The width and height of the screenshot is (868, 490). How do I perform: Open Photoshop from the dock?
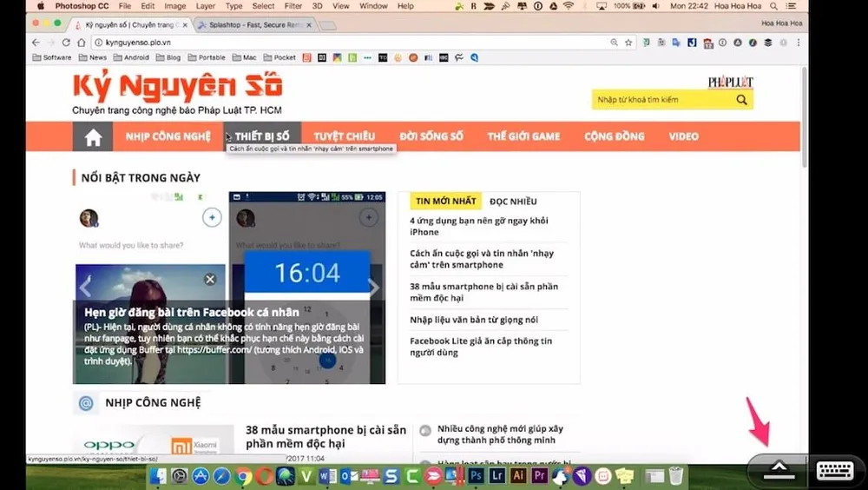pos(477,476)
